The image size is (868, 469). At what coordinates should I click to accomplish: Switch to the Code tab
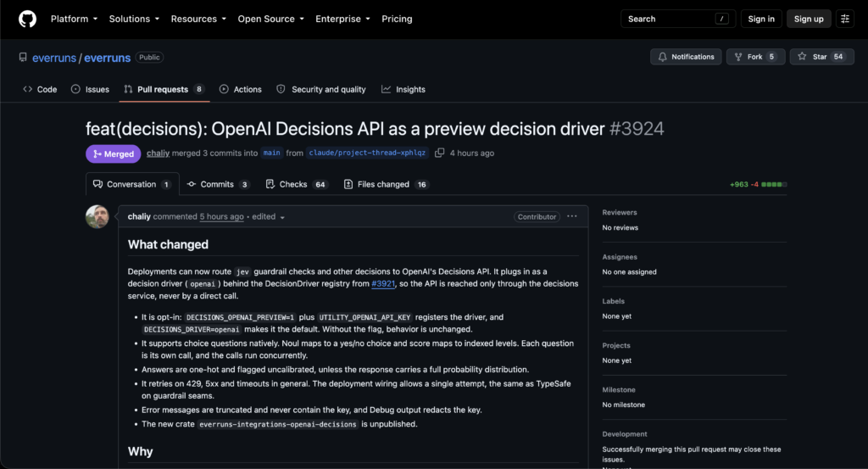pyautogui.click(x=40, y=89)
